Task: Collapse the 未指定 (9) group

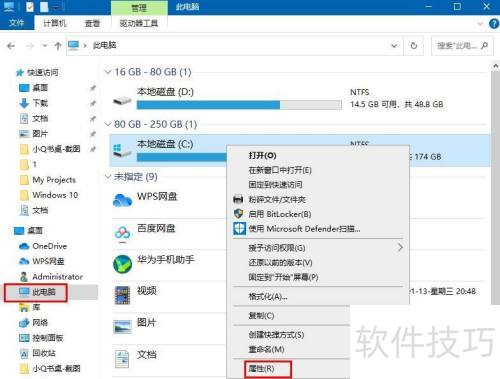Action: point(108,176)
